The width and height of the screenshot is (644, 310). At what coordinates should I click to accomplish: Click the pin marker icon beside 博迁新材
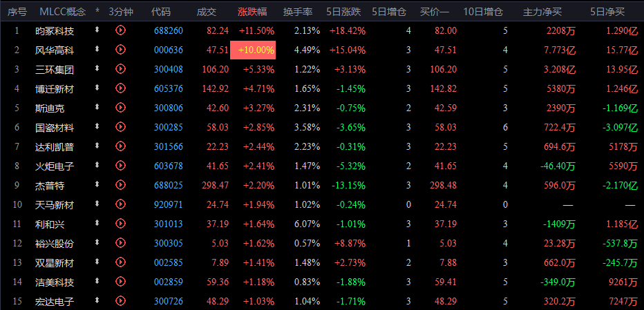(97, 88)
